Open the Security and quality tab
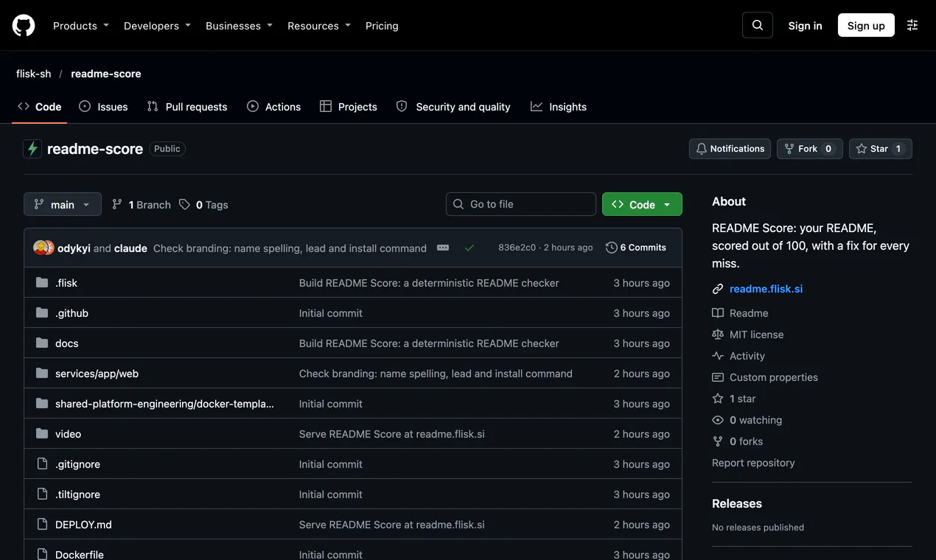 coord(453,107)
